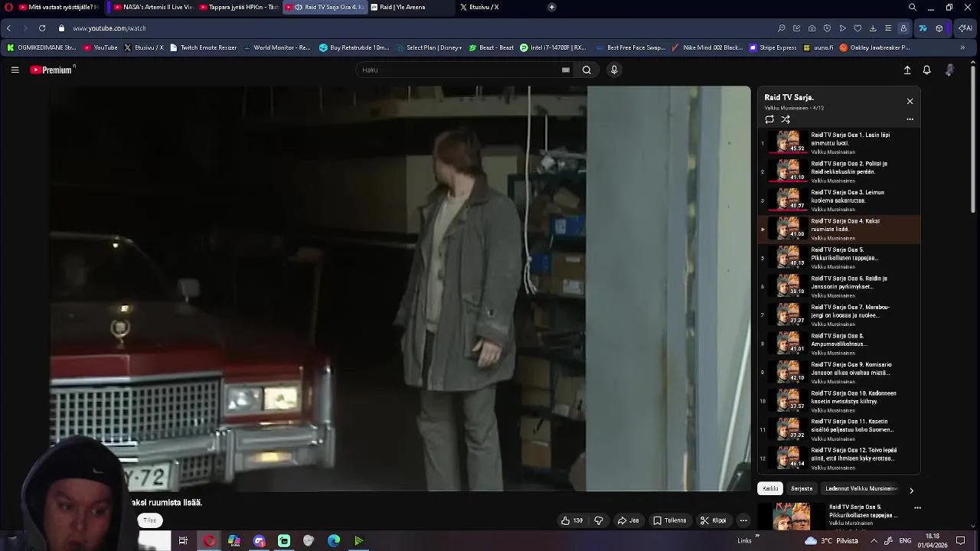Open the YouTube account avatar menu
Image resolution: width=980 pixels, height=551 pixels.
[949, 70]
